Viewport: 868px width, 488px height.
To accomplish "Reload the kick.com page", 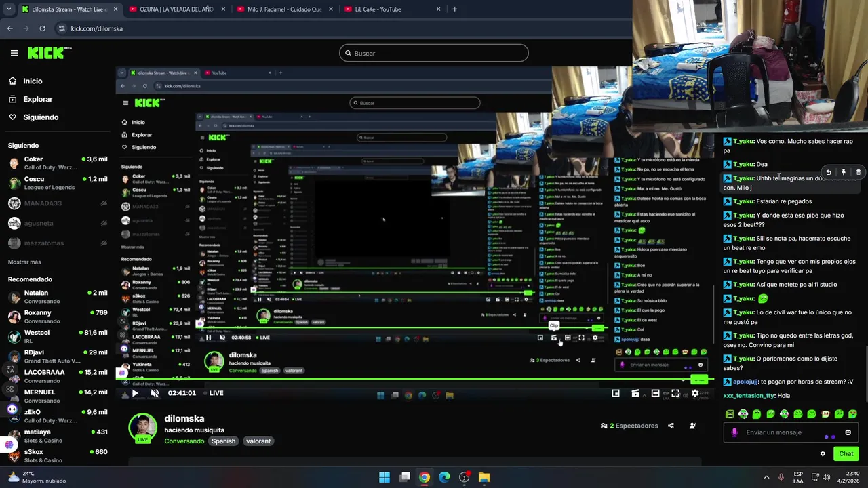I will point(42,28).
